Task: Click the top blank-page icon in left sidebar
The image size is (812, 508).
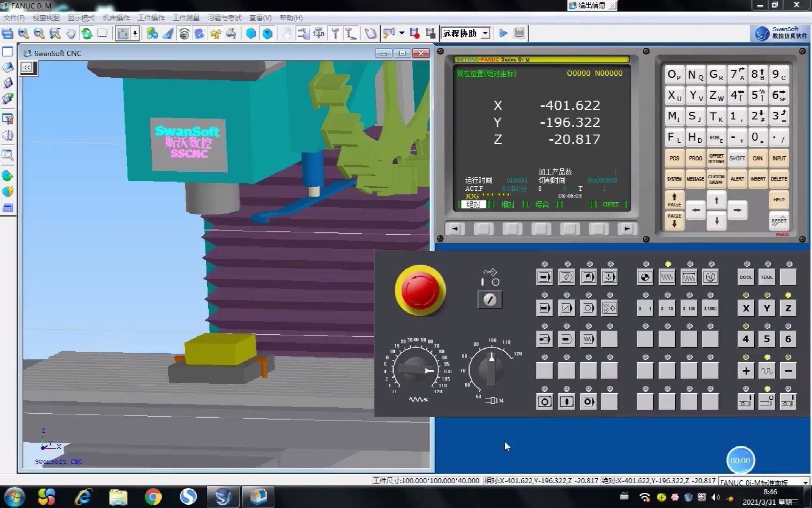Action: [x=8, y=51]
